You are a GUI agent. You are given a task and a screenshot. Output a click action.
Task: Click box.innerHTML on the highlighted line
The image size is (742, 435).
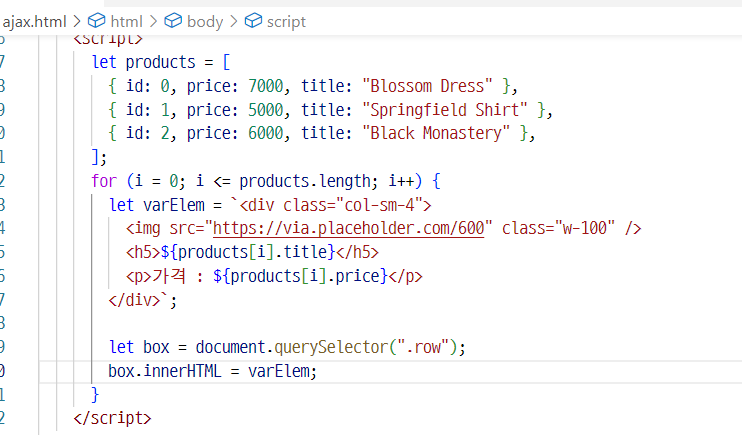pyautogui.click(x=165, y=371)
